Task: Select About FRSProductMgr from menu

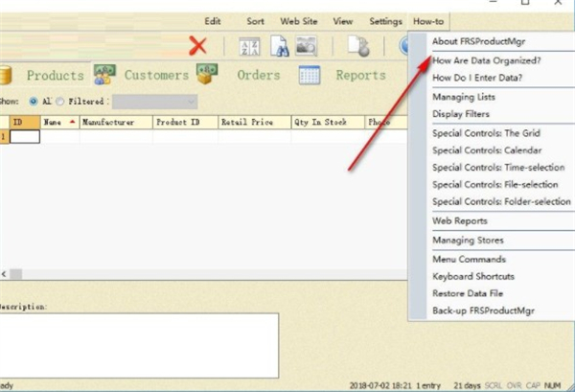Action: pyautogui.click(x=478, y=41)
